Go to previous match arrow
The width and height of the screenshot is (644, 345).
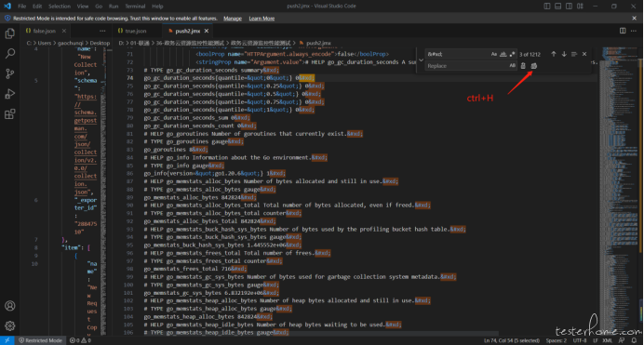(553, 54)
